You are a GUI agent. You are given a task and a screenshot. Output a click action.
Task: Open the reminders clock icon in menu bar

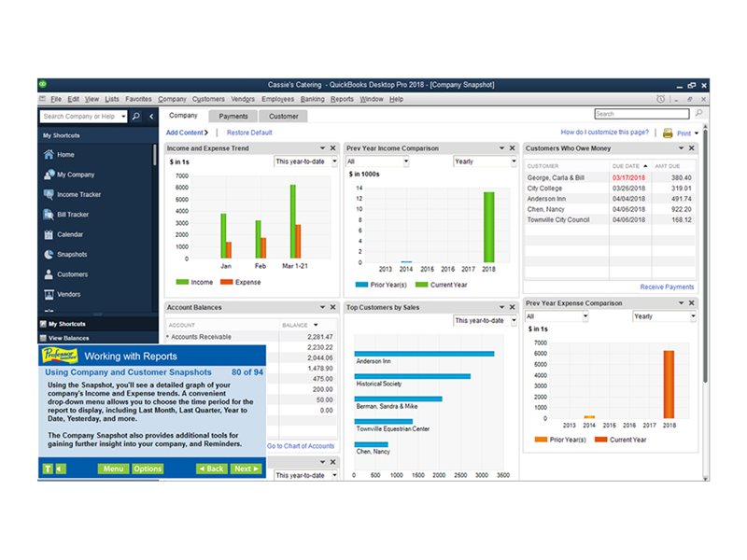coord(661,99)
